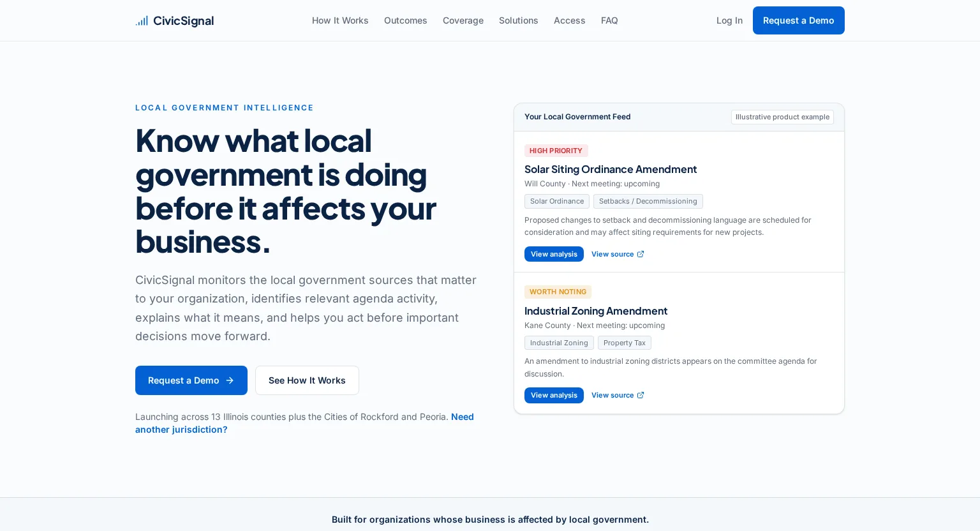This screenshot has height=531, width=980.
Task: Click the WORTH NOTING badge
Action: (558, 292)
